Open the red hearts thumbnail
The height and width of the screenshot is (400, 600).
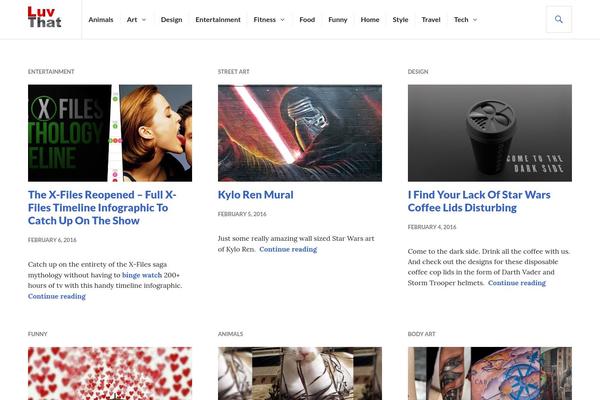click(x=110, y=374)
